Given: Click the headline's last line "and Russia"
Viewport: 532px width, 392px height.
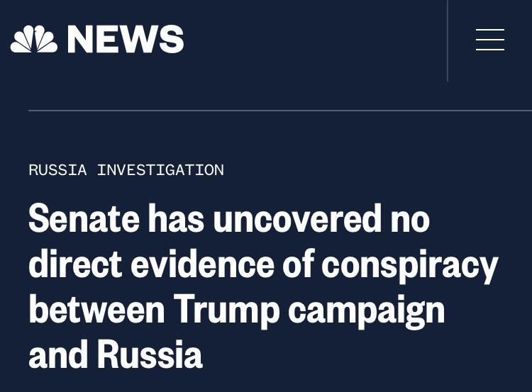Looking at the screenshot, I should (116, 354).
